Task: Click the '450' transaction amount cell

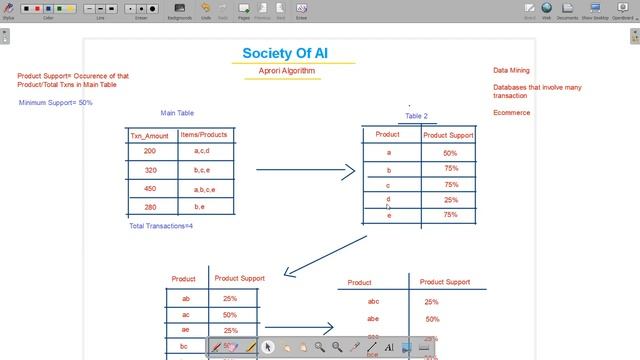Action: 150,189
